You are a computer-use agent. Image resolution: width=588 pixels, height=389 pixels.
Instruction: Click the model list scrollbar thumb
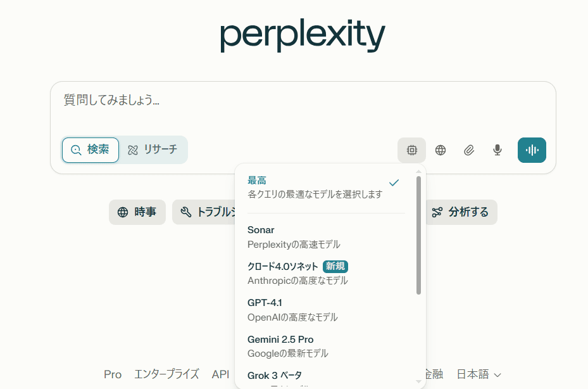tap(418, 236)
